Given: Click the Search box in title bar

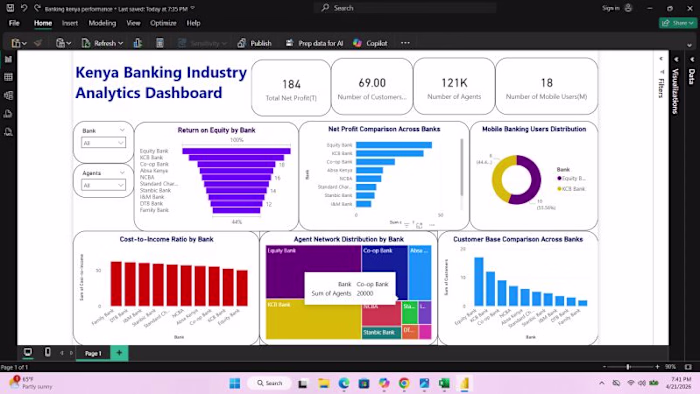Looking at the screenshot, I should point(404,8).
